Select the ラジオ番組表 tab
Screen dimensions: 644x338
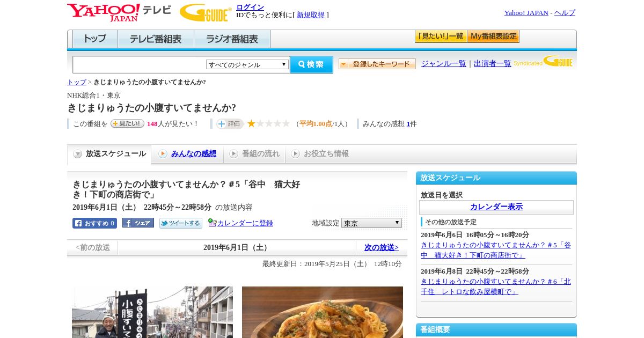tap(232, 39)
